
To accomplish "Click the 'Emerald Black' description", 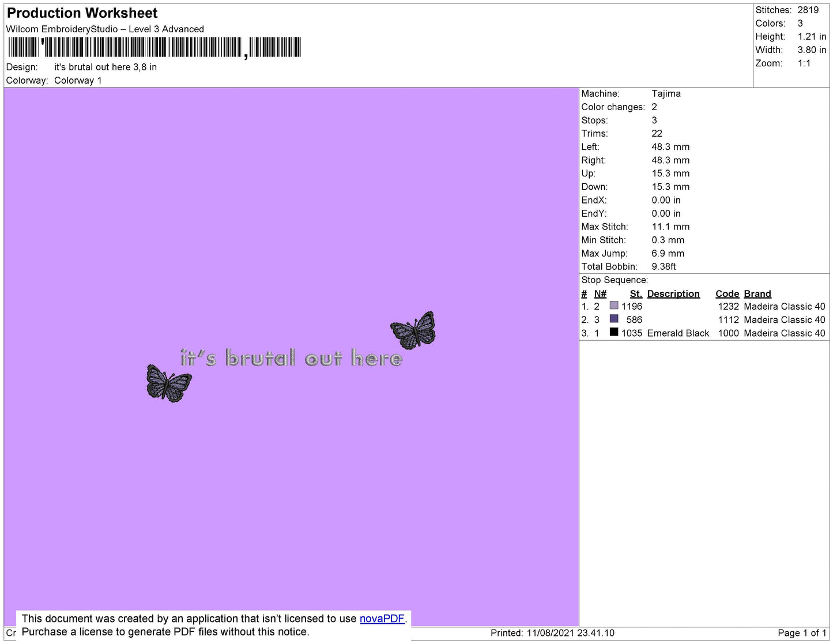I will [x=678, y=333].
